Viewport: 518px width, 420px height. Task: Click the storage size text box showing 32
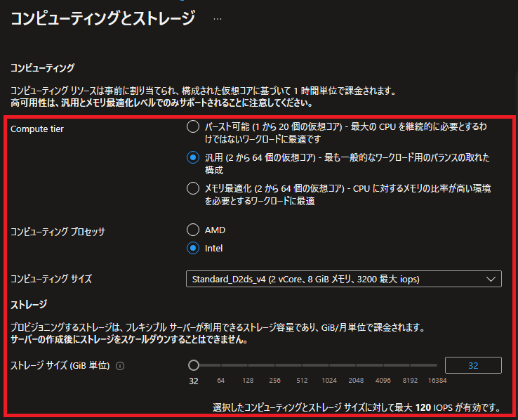click(x=473, y=365)
